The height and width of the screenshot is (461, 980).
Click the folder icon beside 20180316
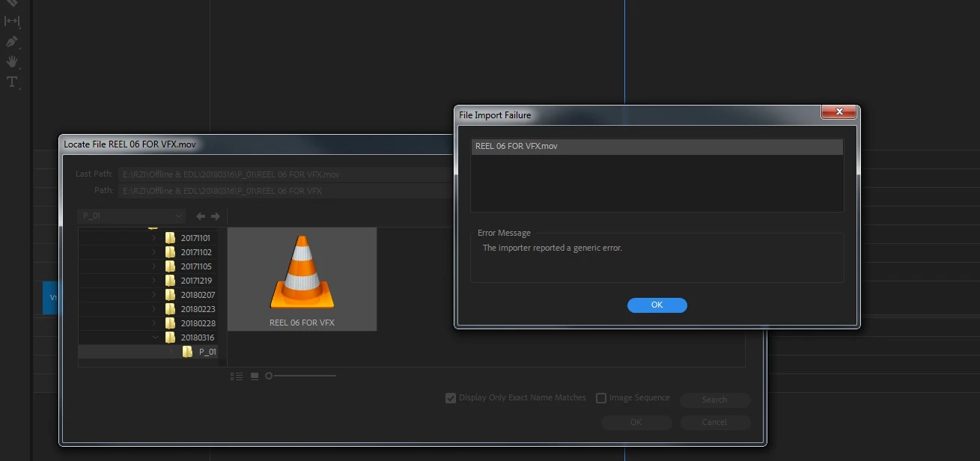coord(171,338)
